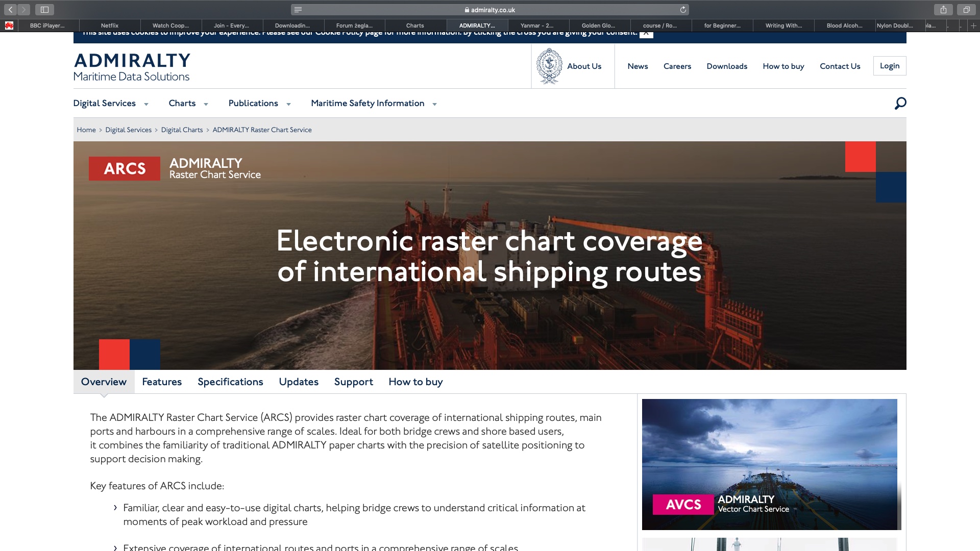Click the red ARCS badge
Screen dimensions: 980x551
click(125, 168)
